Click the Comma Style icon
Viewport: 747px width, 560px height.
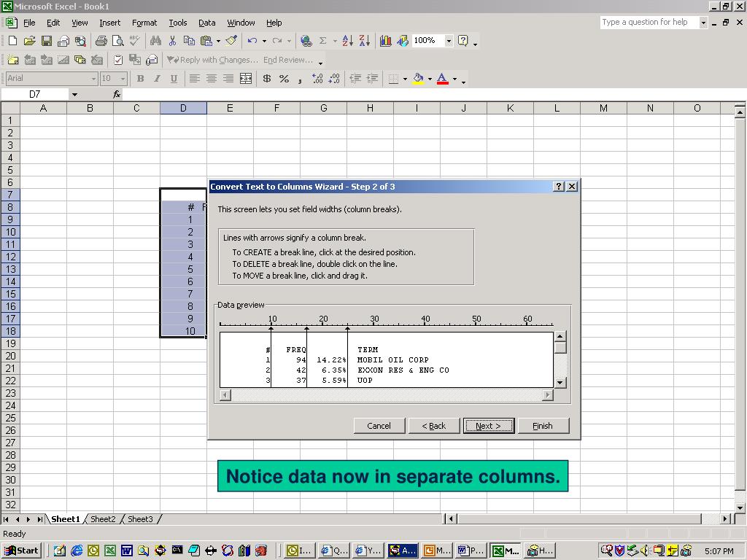point(300,79)
